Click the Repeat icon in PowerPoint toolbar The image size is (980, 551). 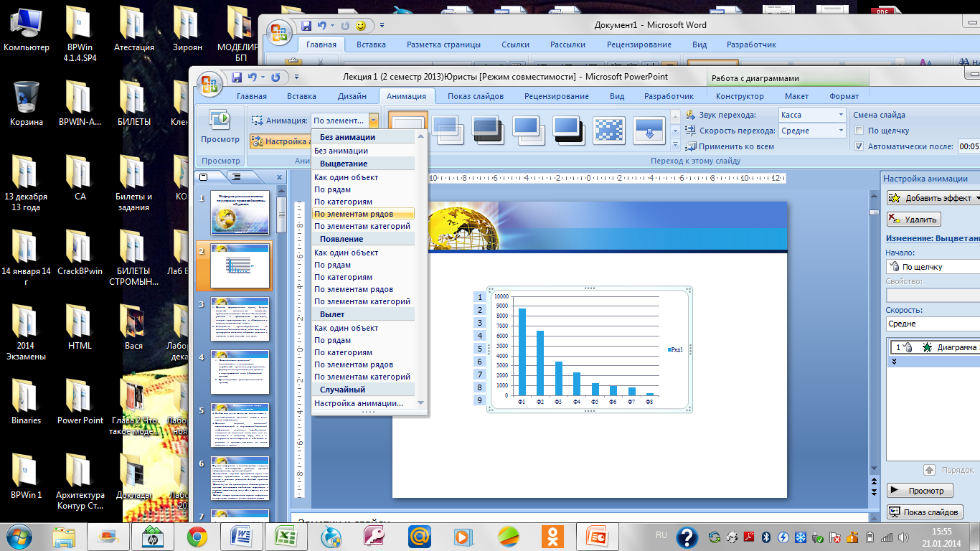pyautogui.click(x=276, y=77)
